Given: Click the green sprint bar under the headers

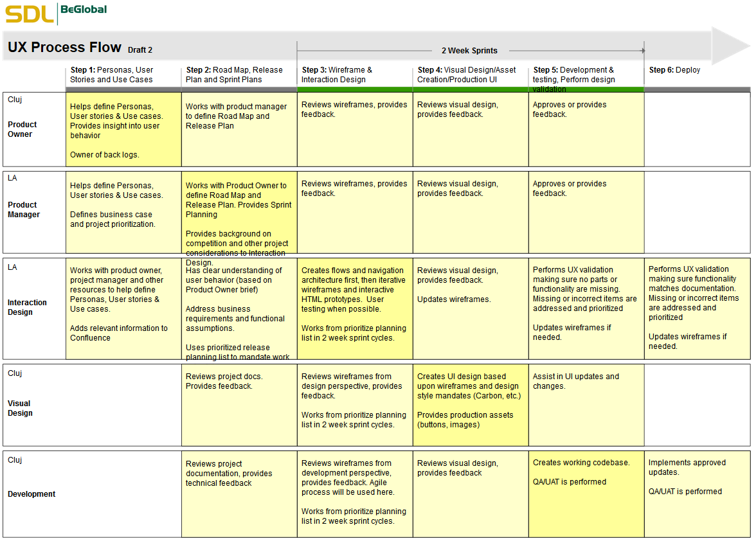Looking at the screenshot, I should 470,89.
